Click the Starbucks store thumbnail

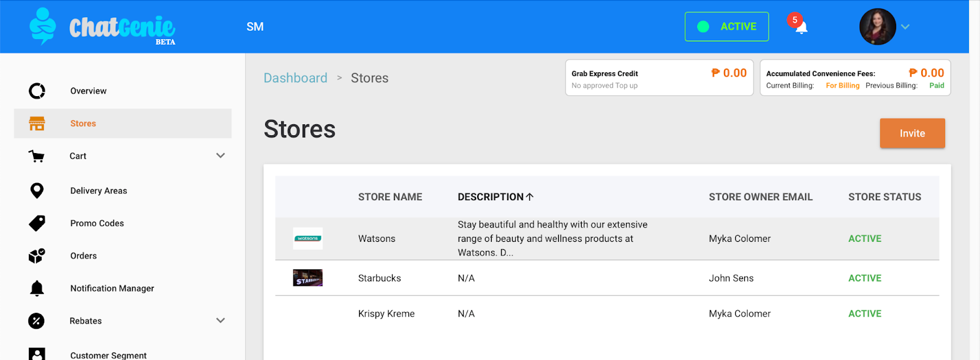pos(307,278)
